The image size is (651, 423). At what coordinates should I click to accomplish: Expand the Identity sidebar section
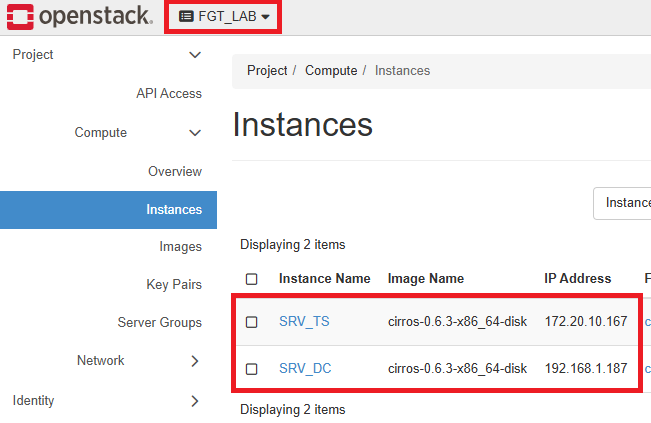tap(195, 401)
